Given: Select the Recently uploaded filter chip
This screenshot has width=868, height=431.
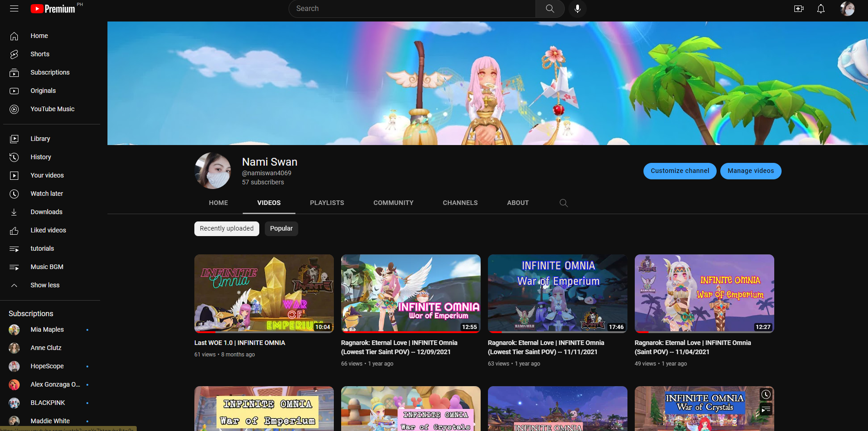Looking at the screenshot, I should (227, 229).
